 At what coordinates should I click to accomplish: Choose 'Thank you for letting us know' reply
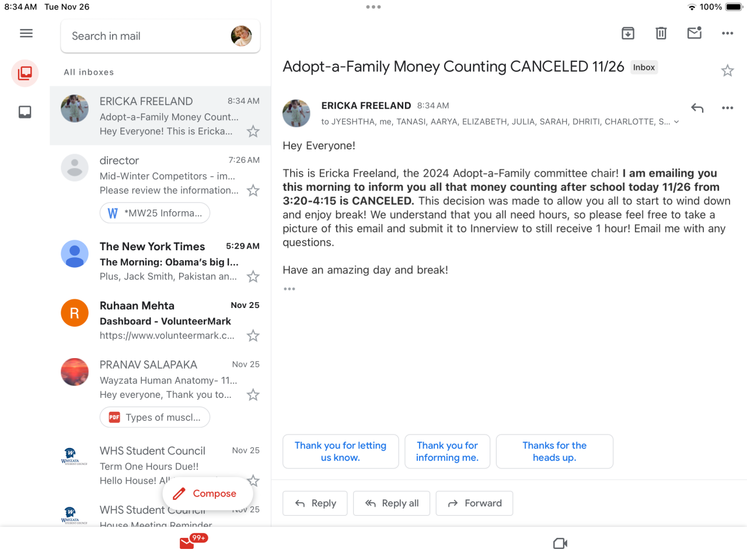click(341, 452)
